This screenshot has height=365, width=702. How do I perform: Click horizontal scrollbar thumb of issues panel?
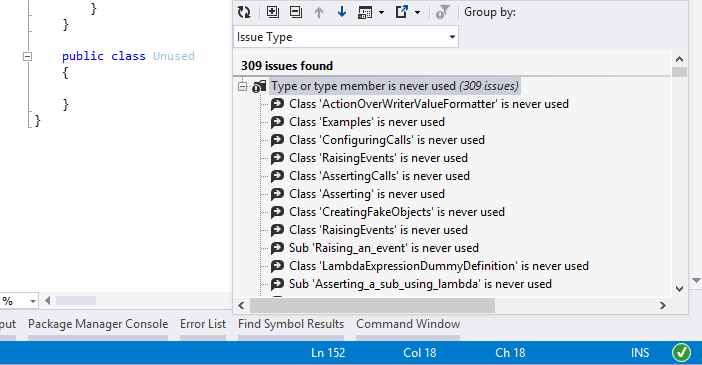[x=372, y=305]
